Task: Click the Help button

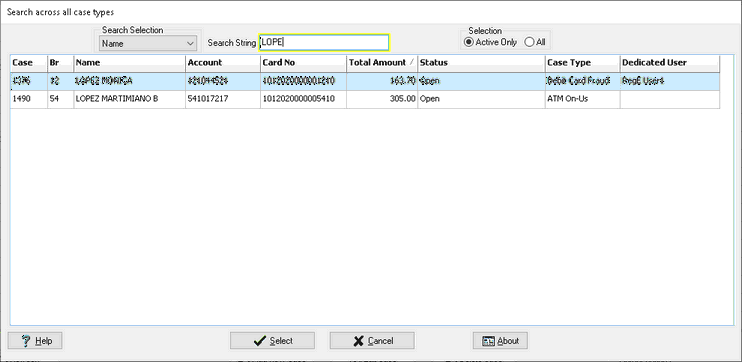Action: 35,341
